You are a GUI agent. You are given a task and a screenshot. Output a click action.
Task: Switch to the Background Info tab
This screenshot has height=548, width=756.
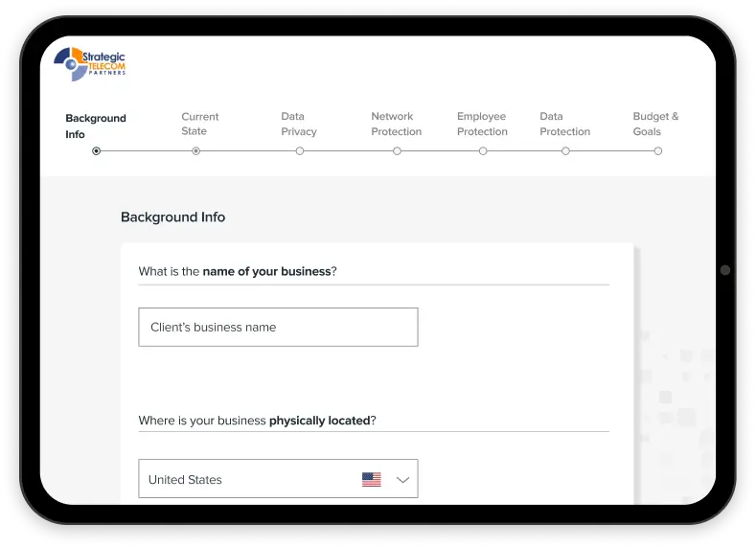[95, 126]
